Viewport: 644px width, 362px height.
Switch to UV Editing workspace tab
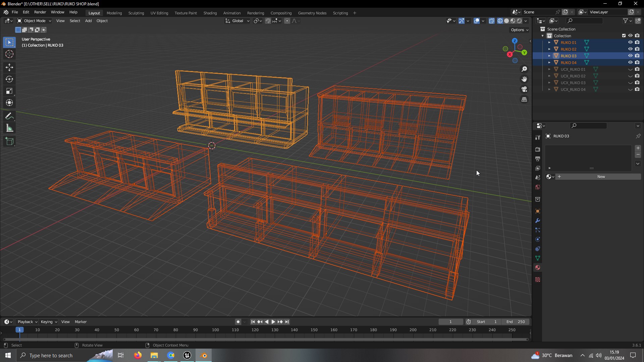pos(159,13)
